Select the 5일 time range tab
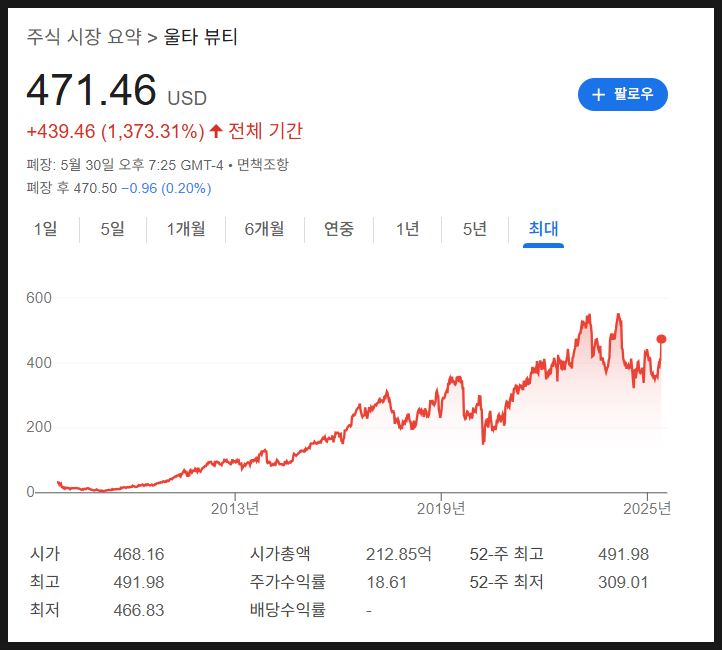 [113, 229]
